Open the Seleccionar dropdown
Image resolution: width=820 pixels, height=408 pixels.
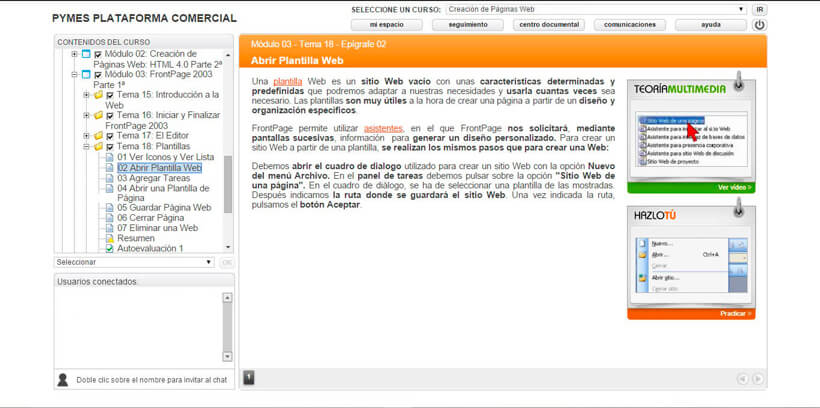[x=134, y=262]
